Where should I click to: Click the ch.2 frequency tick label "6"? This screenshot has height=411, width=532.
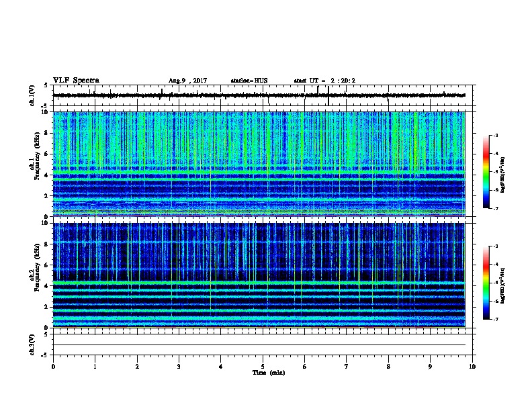pyautogui.click(x=47, y=265)
